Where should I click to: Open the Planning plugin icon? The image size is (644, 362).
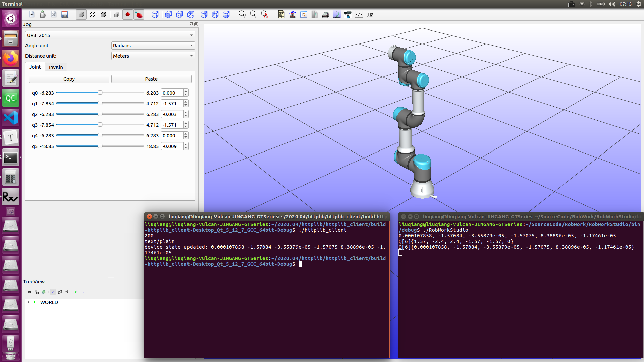point(337,14)
